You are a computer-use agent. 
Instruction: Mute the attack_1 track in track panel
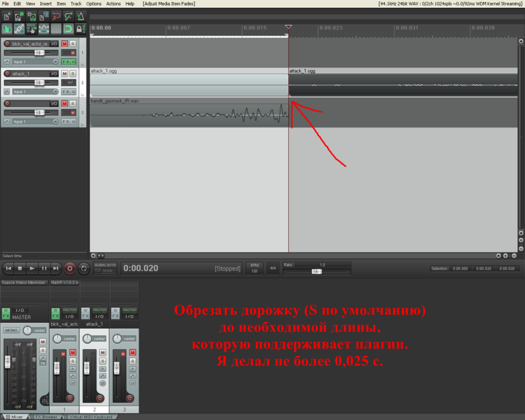[65, 73]
